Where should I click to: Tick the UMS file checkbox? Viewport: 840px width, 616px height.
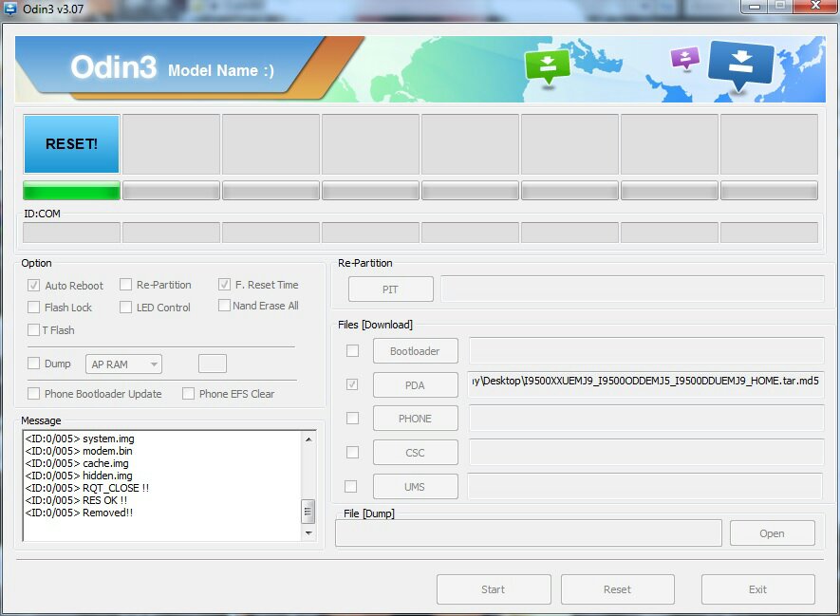tap(351, 486)
